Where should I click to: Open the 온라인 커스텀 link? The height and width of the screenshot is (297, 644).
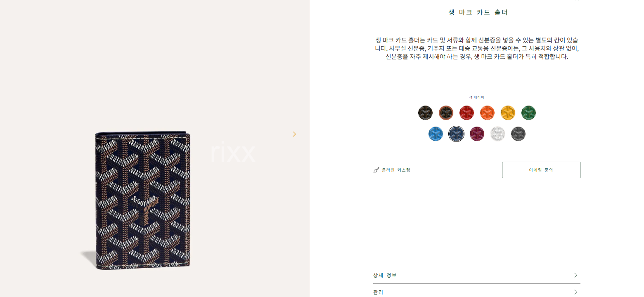[x=393, y=170]
